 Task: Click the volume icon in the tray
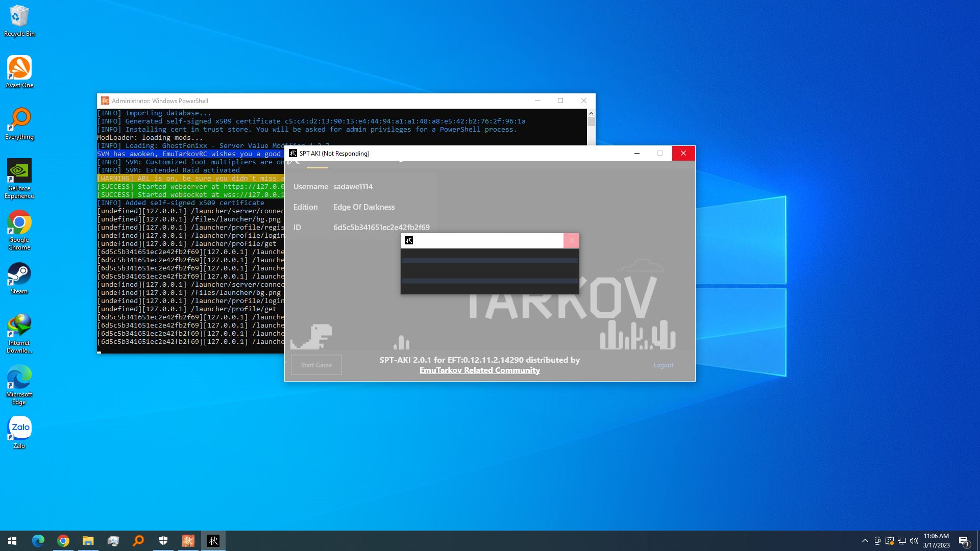tap(914, 541)
